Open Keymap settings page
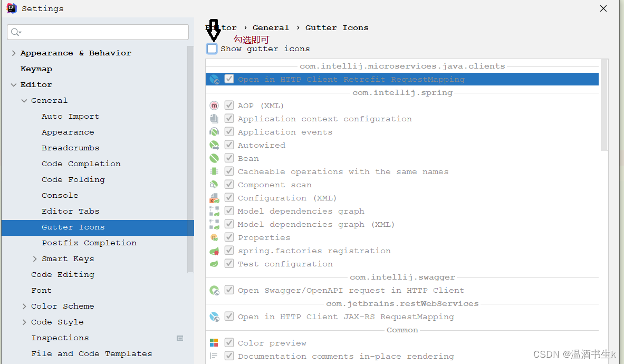Screen dimensions: 624x364 tap(36, 69)
